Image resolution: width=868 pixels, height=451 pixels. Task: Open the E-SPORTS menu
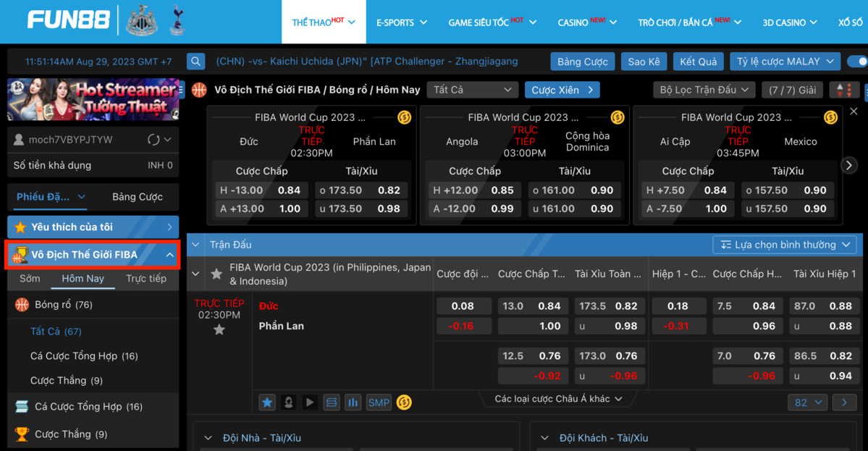coord(402,22)
